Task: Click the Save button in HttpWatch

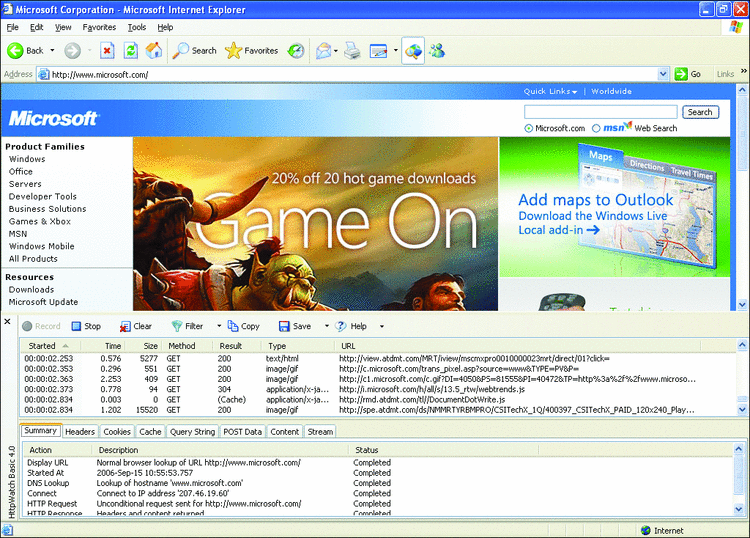Action: click(x=295, y=326)
